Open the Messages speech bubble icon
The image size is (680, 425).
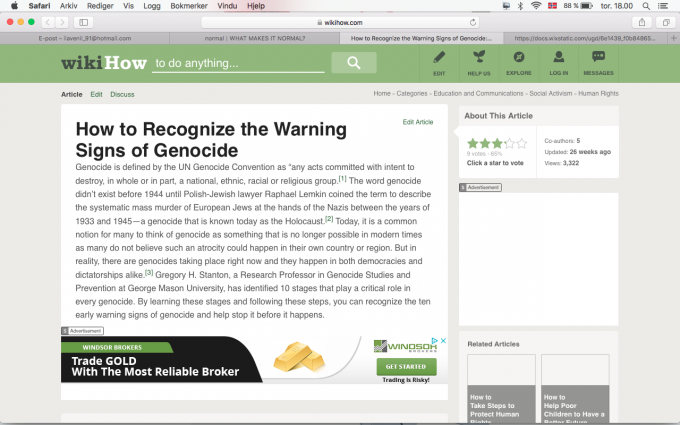click(x=598, y=61)
